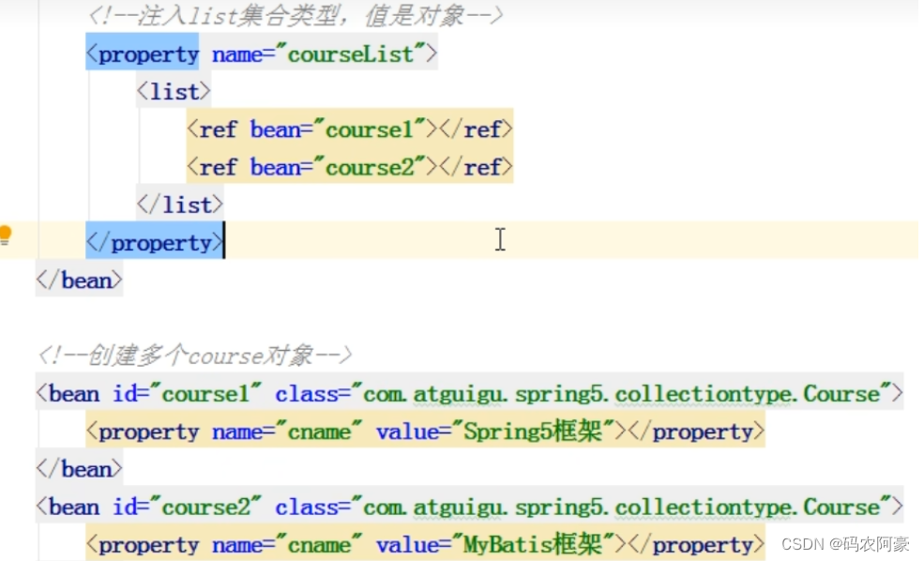Click the list-type comment line about list injection
Viewport: 924px width, 561px height.
pyautogui.click(x=295, y=16)
